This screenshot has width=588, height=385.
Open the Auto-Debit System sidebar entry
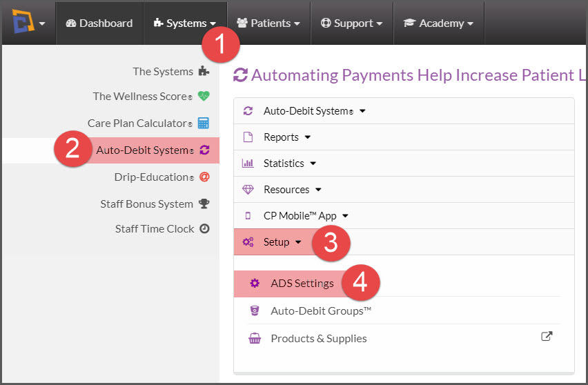coord(111,150)
